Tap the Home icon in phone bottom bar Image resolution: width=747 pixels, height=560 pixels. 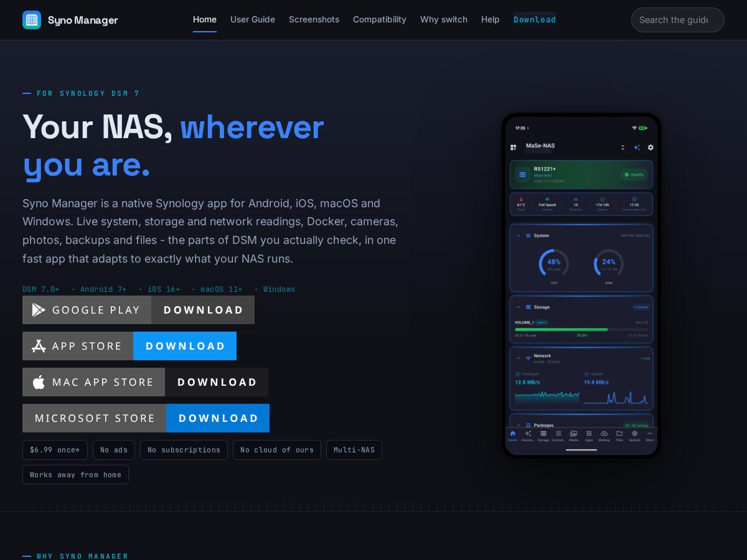tap(513, 433)
